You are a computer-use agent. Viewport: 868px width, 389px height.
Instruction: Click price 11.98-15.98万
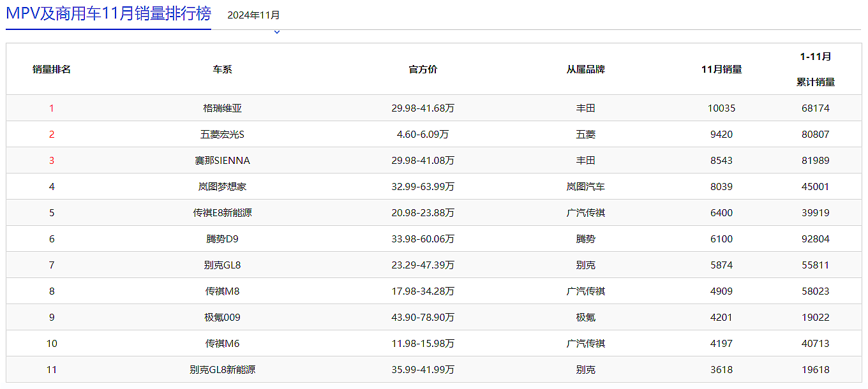click(x=423, y=344)
